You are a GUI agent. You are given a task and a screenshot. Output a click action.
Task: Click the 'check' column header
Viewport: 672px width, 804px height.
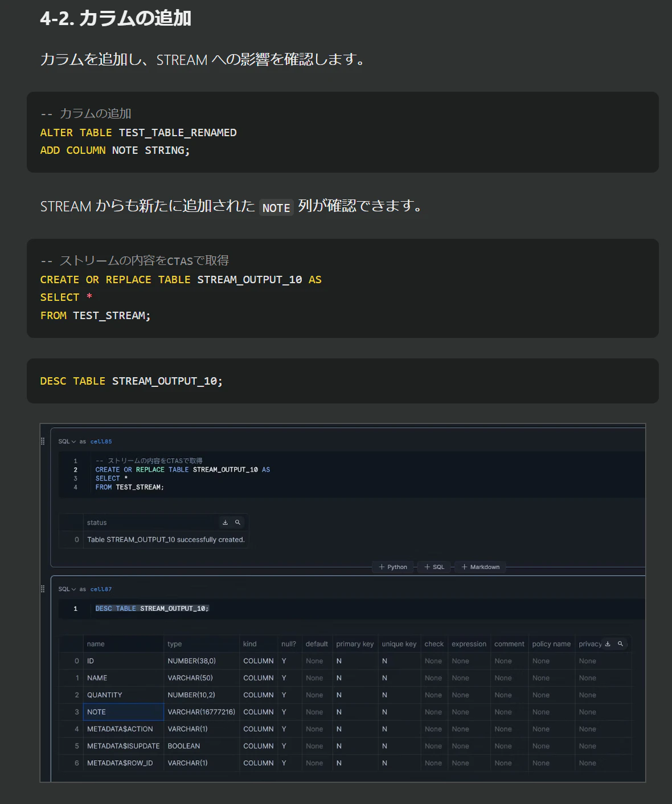tap(434, 644)
